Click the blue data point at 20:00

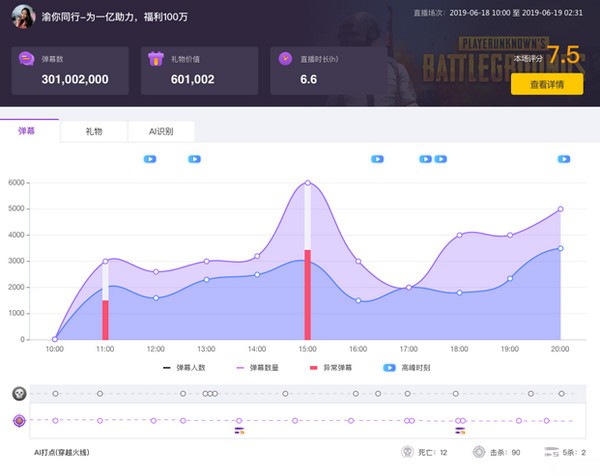[561, 248]
